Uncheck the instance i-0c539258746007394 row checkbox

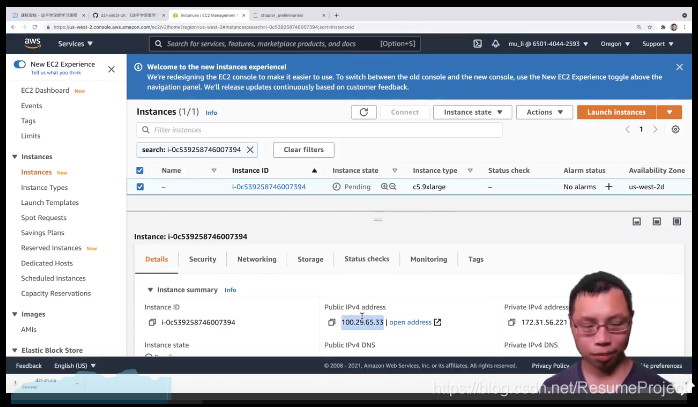coord(140,187)
